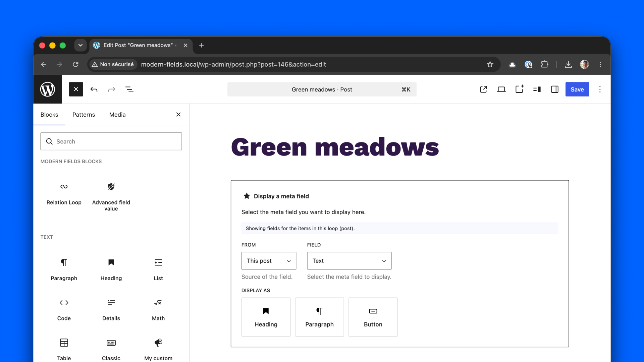Toggle the plugin sidebar panel icon
The image size is (644, 362).
537,89
